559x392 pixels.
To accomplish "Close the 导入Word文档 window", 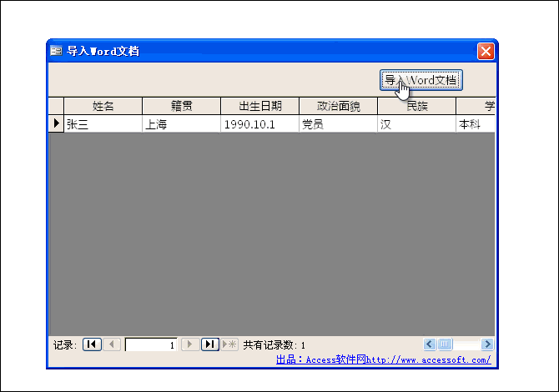I will (x=486, y=52).
